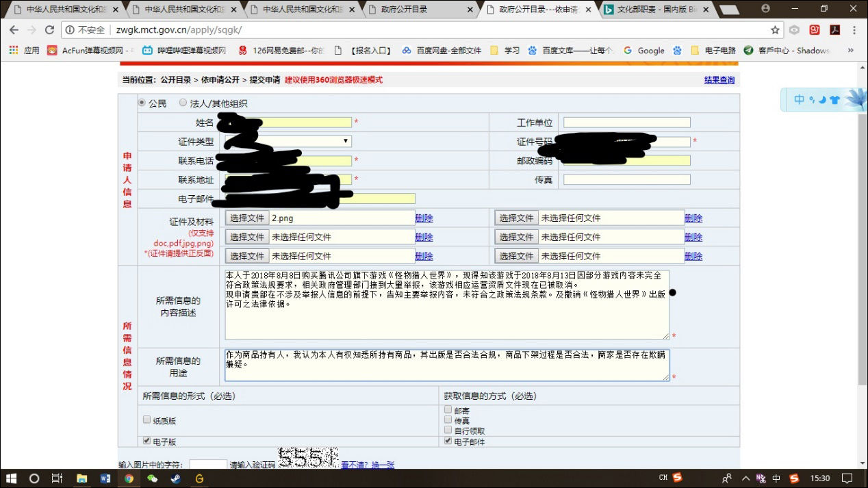Open a new browser tab

[x=729, y=10]
